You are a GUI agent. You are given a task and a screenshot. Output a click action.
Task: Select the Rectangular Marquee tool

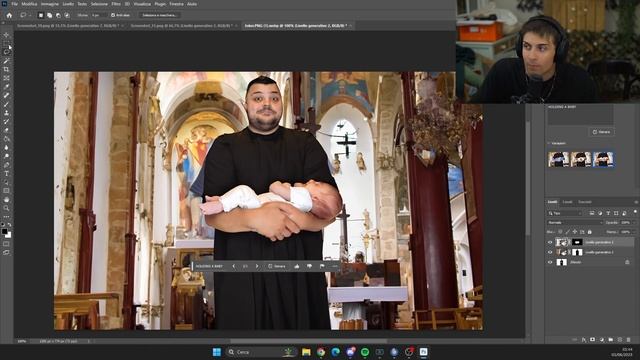click(x=6, y=43)
